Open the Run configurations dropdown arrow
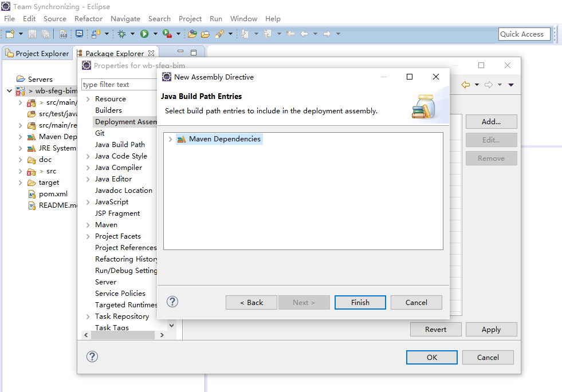The width and height of the screenshot is (562, 392). [x=155, y=34]
